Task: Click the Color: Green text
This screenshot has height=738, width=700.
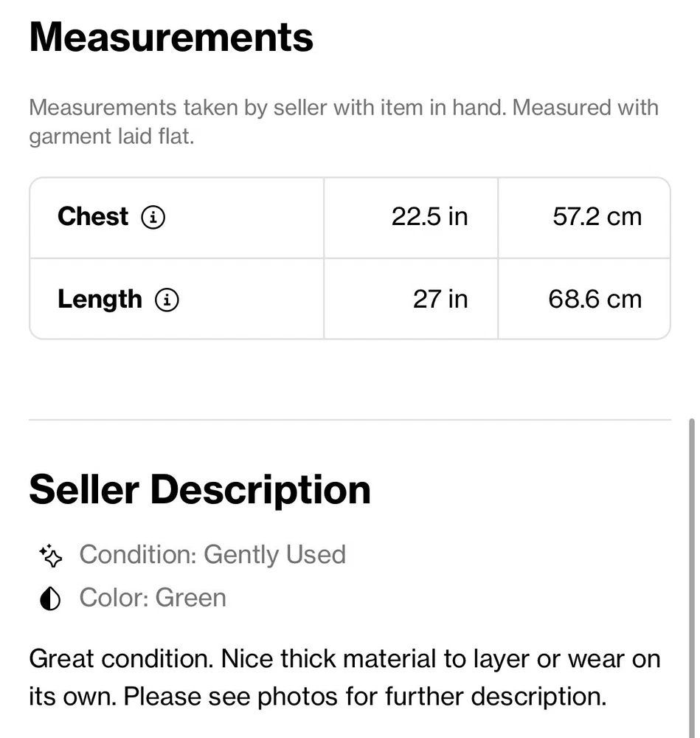Action: tap(153, 598)
